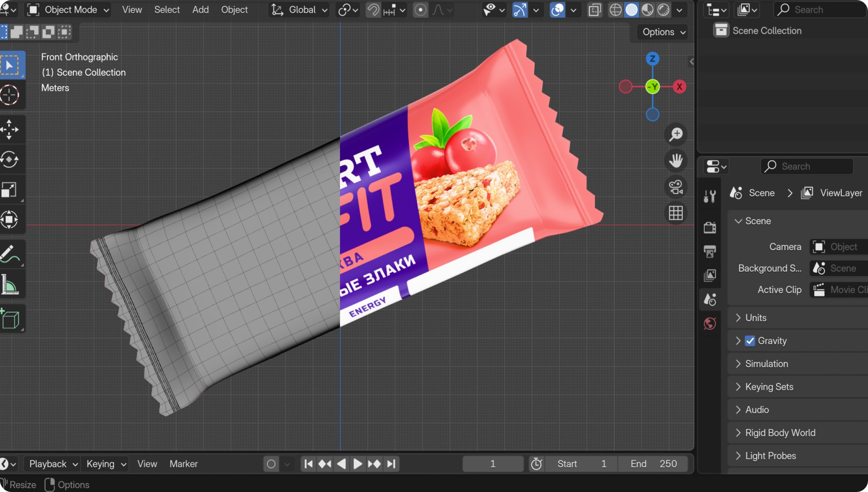The image size is (868, 492).
Task: Toggle X-ray view button
Action: click(595, 10)
